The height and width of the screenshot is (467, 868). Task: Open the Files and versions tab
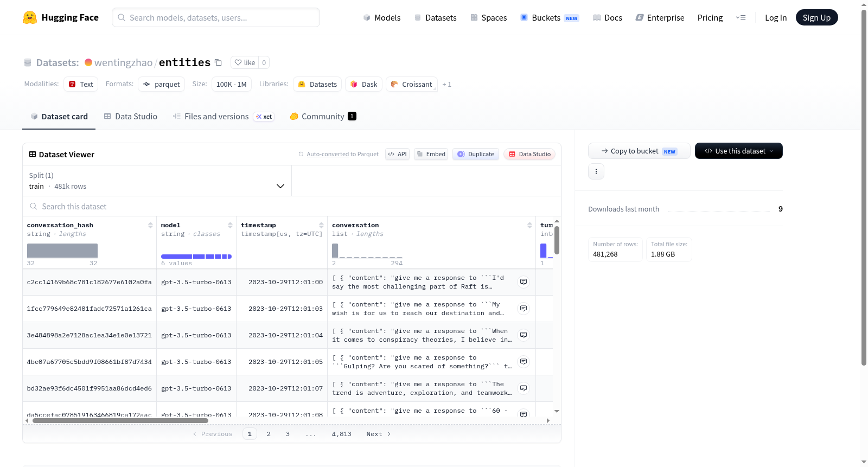pos(224,117)
